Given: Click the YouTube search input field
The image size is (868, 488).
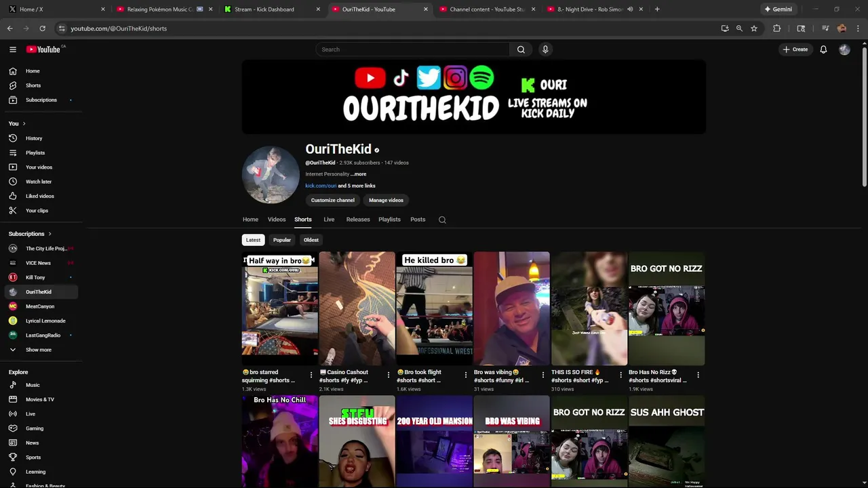Looking at the screenshot, I should [x=412, y=49].
